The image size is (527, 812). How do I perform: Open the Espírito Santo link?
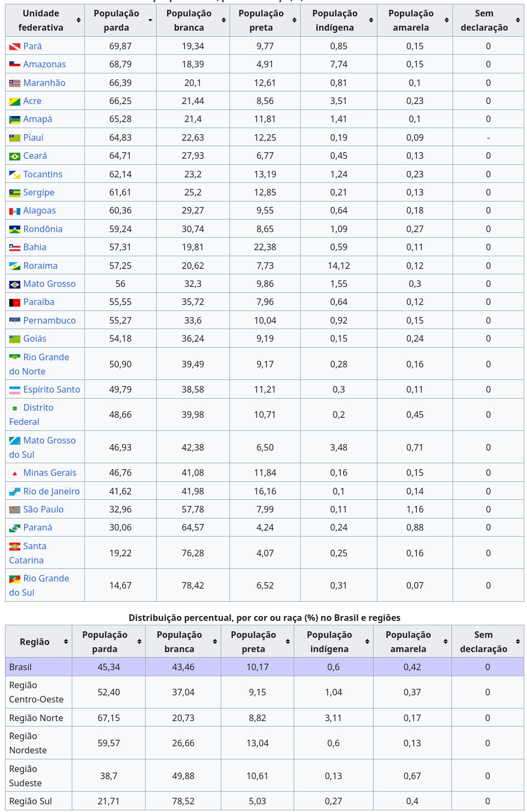(51, 390)
